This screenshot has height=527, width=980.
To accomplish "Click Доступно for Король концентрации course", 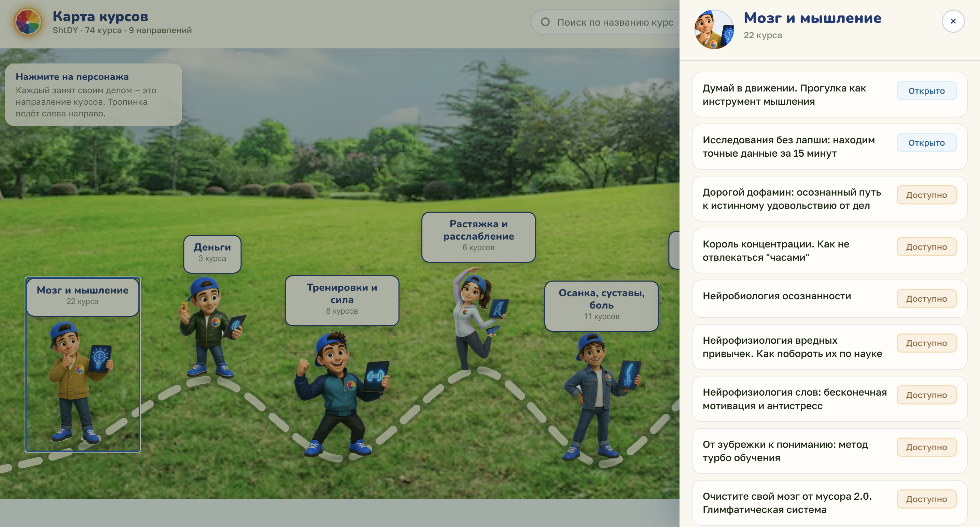I will pyautogui.click(x=926, y=247).
